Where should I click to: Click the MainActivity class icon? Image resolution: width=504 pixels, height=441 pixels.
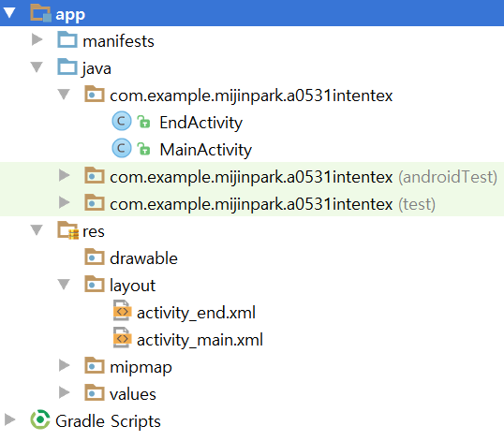point(122,148)
